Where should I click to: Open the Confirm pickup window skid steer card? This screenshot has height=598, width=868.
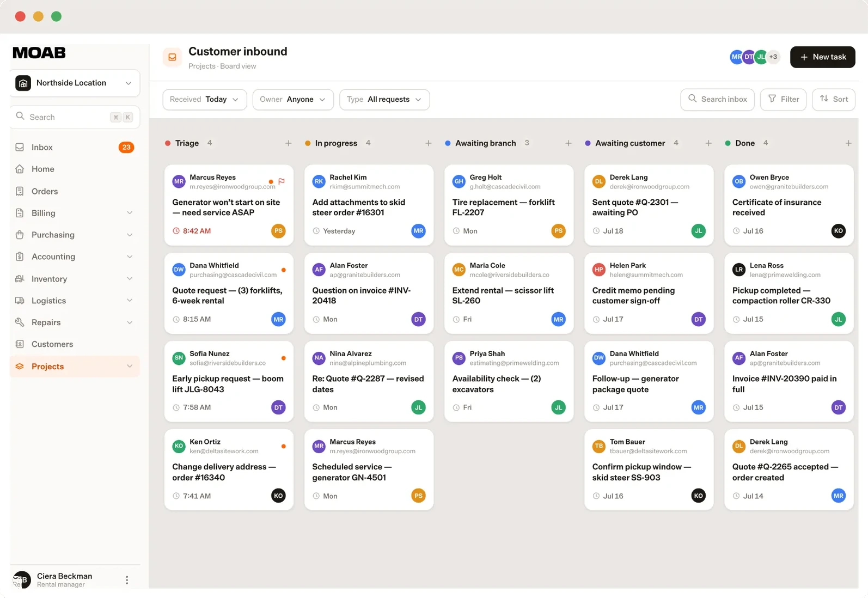point(649,470)
